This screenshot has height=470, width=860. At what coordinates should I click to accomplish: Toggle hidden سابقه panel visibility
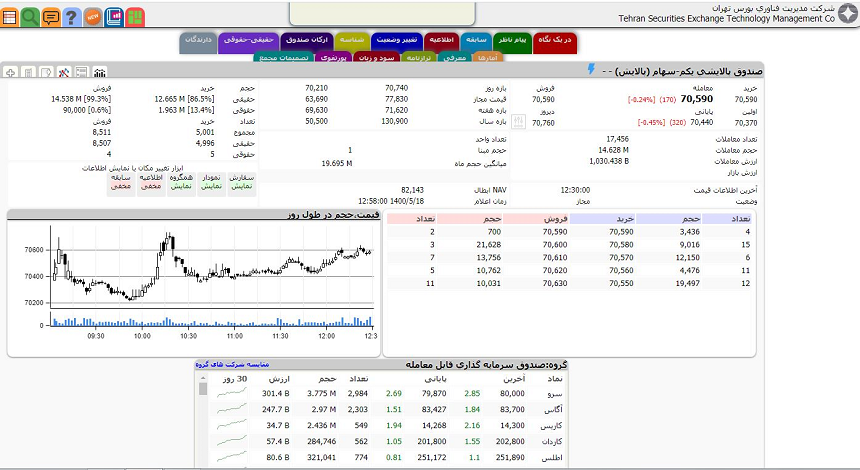tap(121, 182)
